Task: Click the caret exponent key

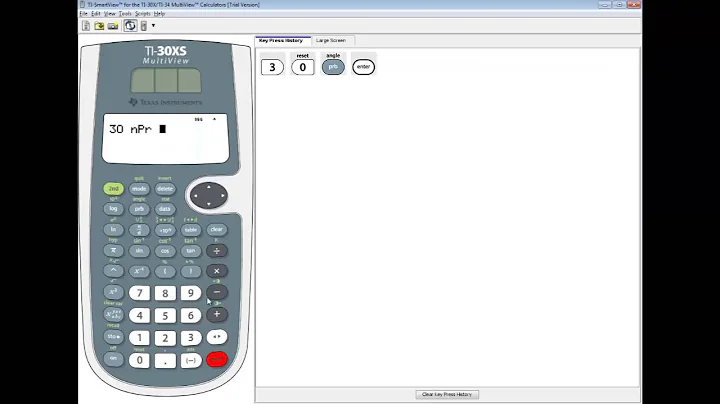Action: 113,271
